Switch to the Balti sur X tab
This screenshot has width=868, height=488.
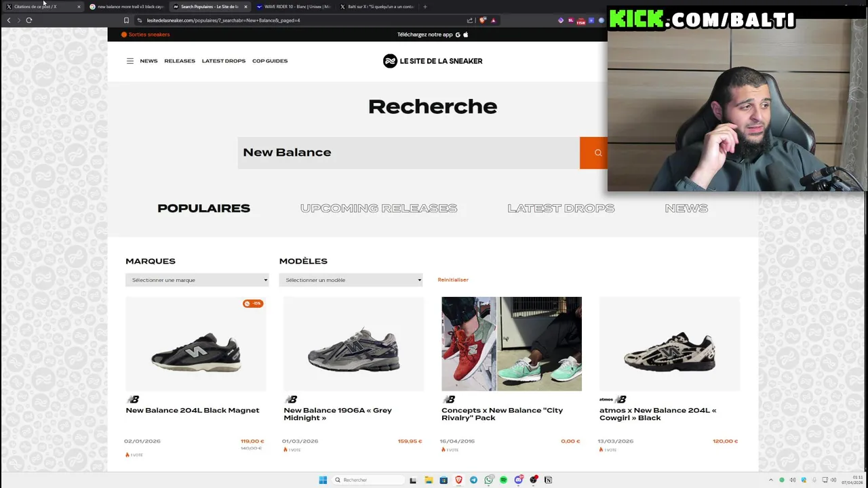[376, 7]
